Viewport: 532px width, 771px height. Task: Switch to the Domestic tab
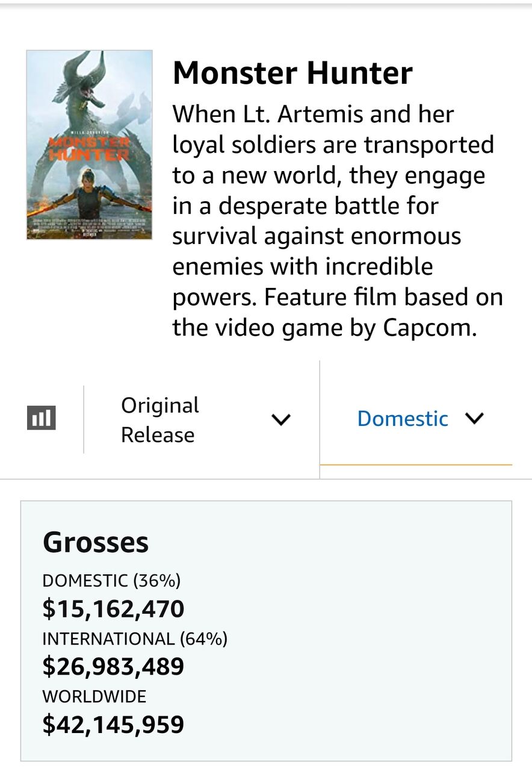tap(402, 419)
